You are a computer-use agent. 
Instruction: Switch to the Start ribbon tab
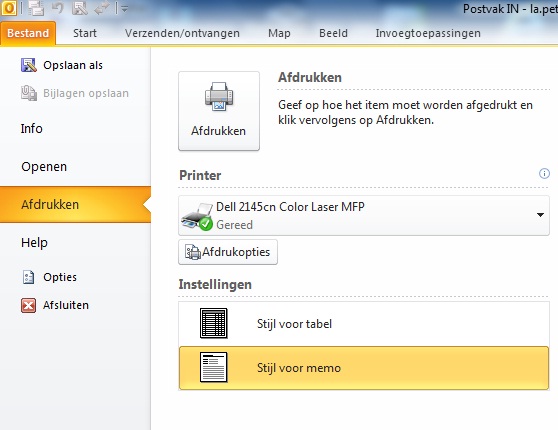(85, 33)
